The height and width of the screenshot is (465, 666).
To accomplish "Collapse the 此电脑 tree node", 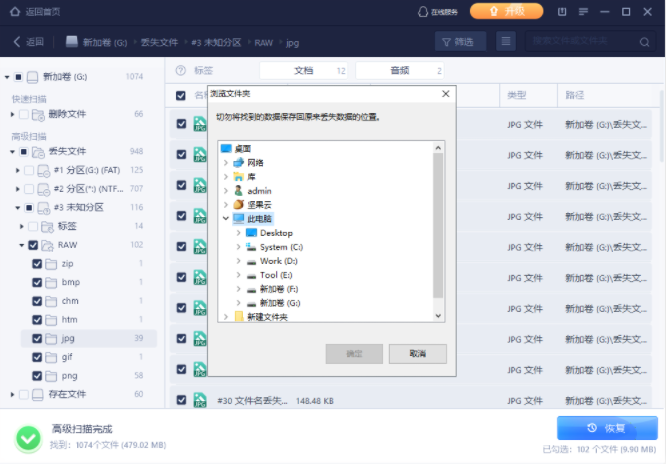I will [226, 218].
